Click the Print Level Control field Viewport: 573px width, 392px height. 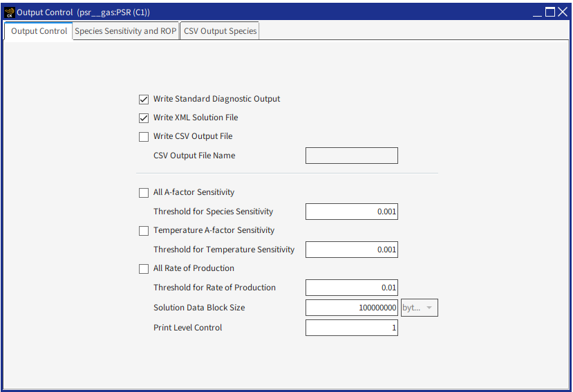click(x=352, y=328)
